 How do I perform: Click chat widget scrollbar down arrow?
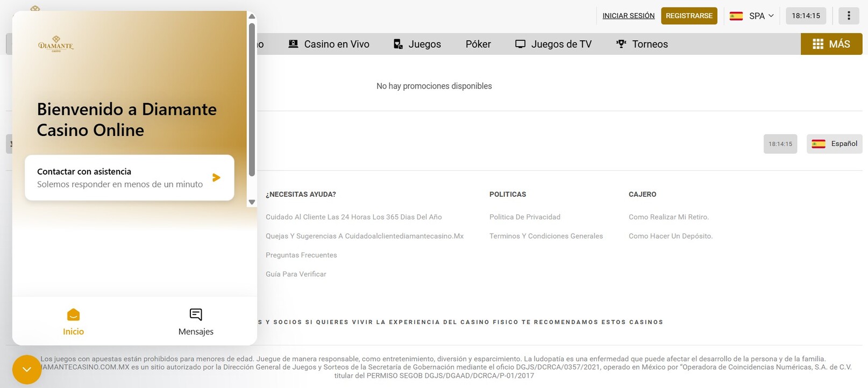252,202
